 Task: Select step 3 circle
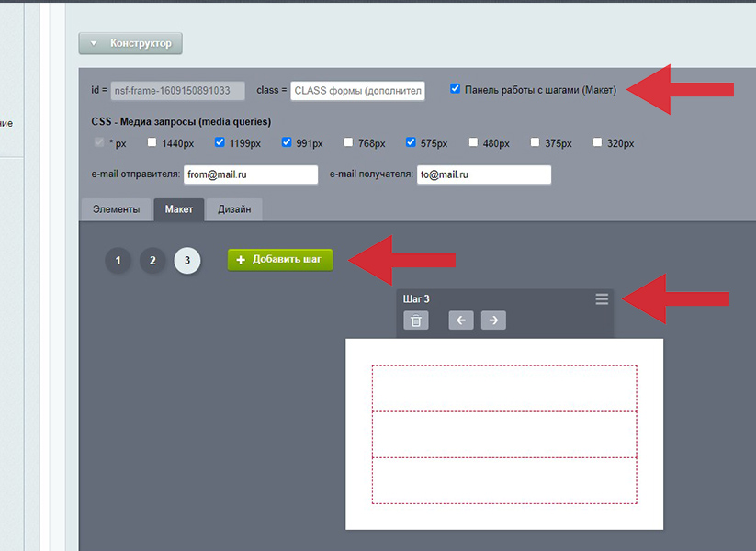(187, 261)
